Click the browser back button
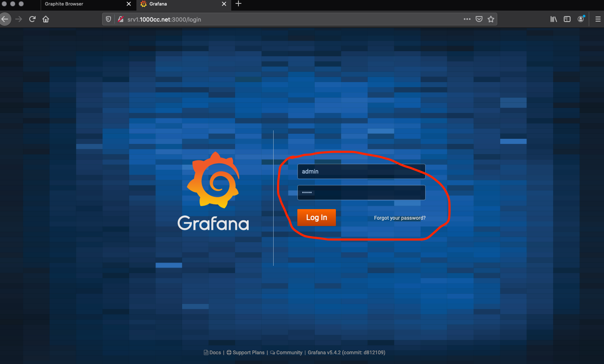The height and width of the screenshot is (364, 604). tap(5, 19)
